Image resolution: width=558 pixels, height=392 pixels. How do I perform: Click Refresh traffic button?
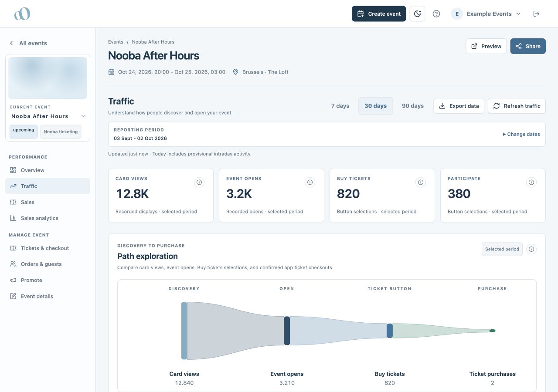pyautogui.click(x=517, y=106)
